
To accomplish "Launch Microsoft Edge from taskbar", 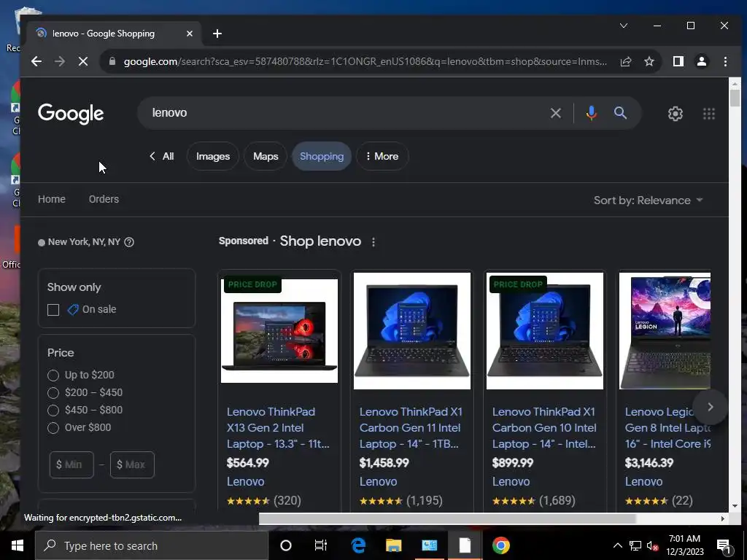I will [358, 545].
